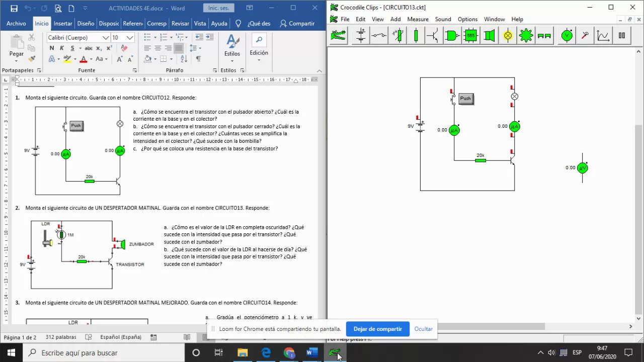
Task: Select the power supplies (battery) toolbar icon
Action: click(x=361, y=36)
